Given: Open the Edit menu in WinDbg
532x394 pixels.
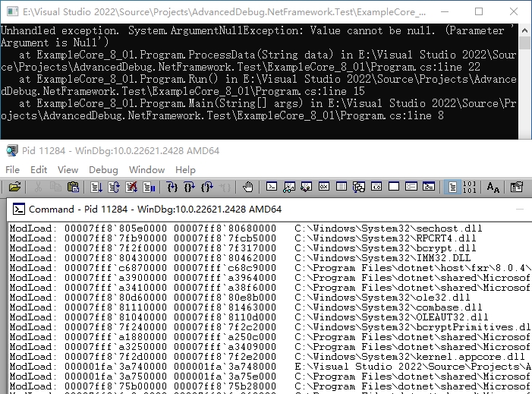Looking at the screenshot, I should (39, 170).
